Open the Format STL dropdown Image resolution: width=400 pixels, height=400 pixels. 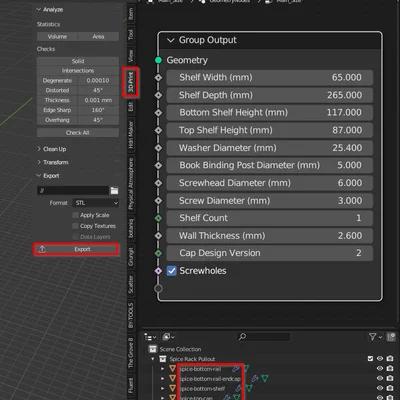pyautogui.click(x=96, y=203)
